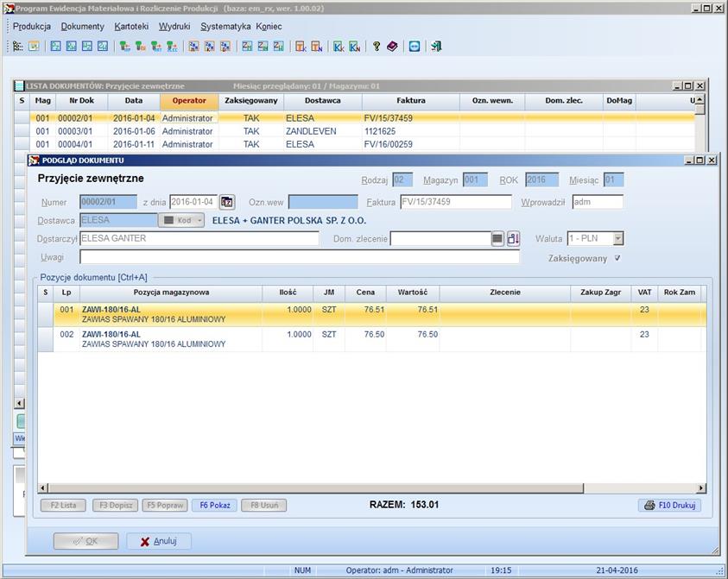The height and width of the screenshot is (579, 728).
Task: Click the blue TeamViewer-style toolbar icon
Action: 415,47
